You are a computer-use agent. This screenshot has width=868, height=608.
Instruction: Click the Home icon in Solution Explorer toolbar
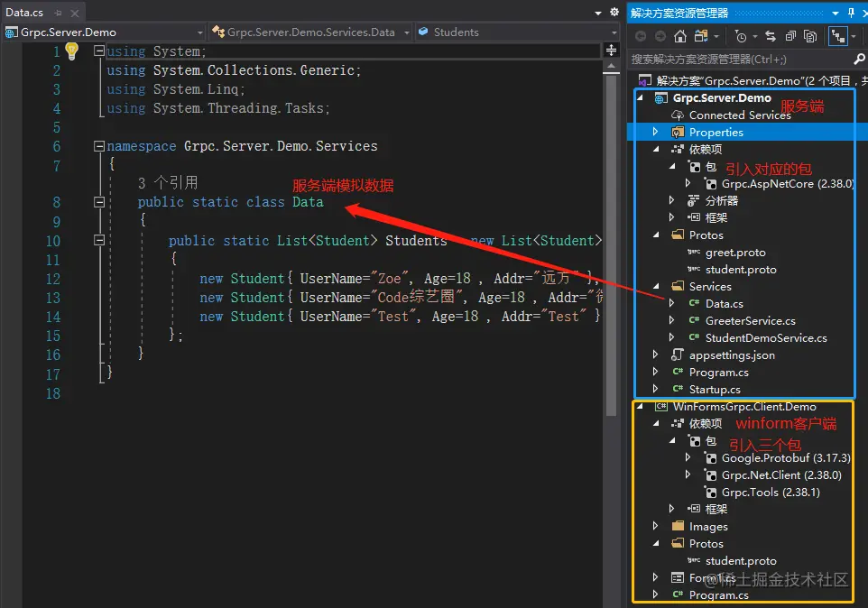pos(680,36)
